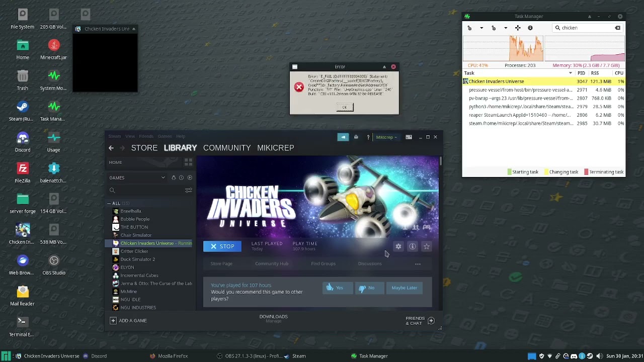Click STOP button to stop the game

coord(222,246)
